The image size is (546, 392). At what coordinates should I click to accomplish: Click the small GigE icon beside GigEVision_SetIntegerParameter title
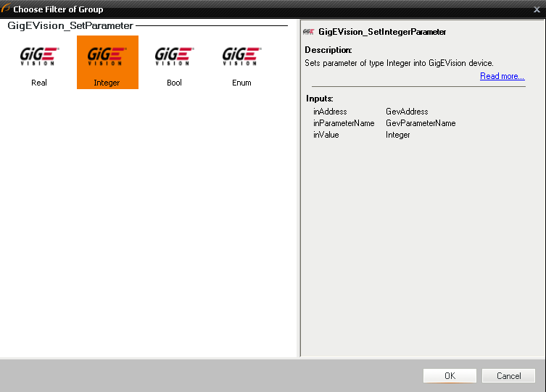pyautogui.click(x=308, y=32)
